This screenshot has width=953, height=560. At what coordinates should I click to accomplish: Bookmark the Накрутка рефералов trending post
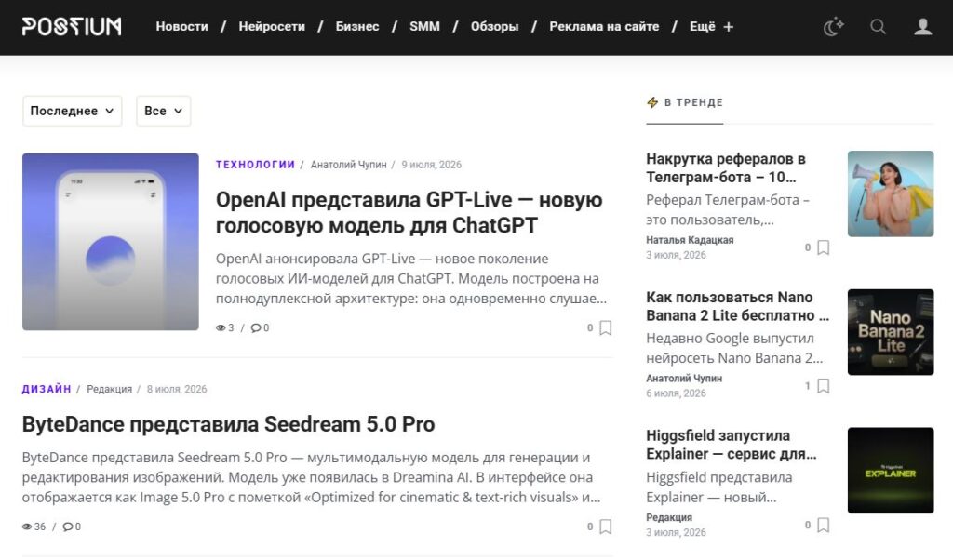click(x=823, y=247)
